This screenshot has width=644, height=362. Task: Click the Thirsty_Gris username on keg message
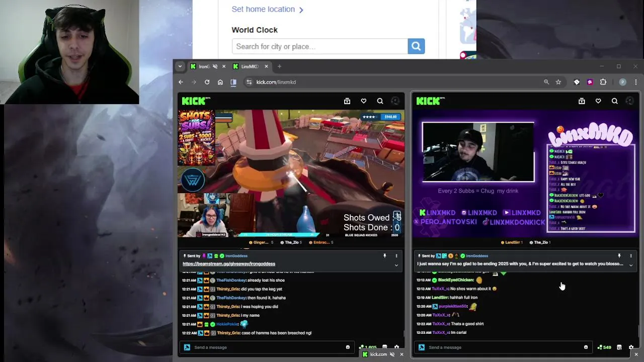tap(228, 289)
